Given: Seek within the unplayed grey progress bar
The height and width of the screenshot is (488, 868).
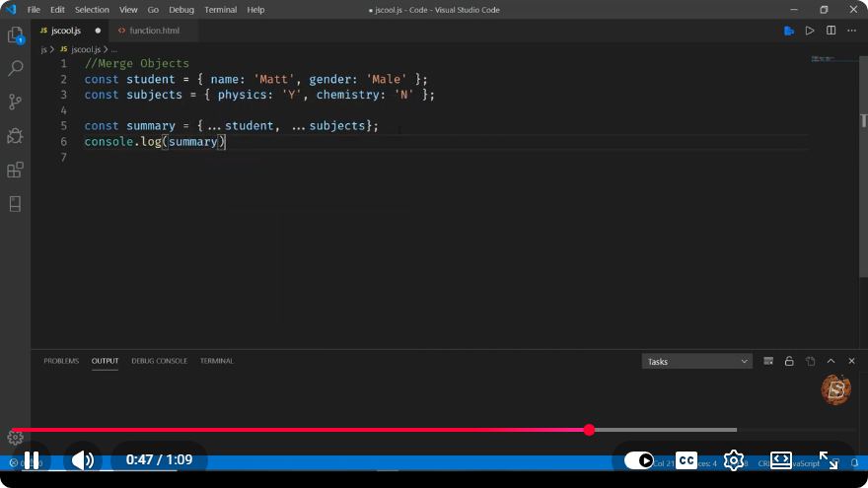Looking at the screenshot, I should 666,430.
